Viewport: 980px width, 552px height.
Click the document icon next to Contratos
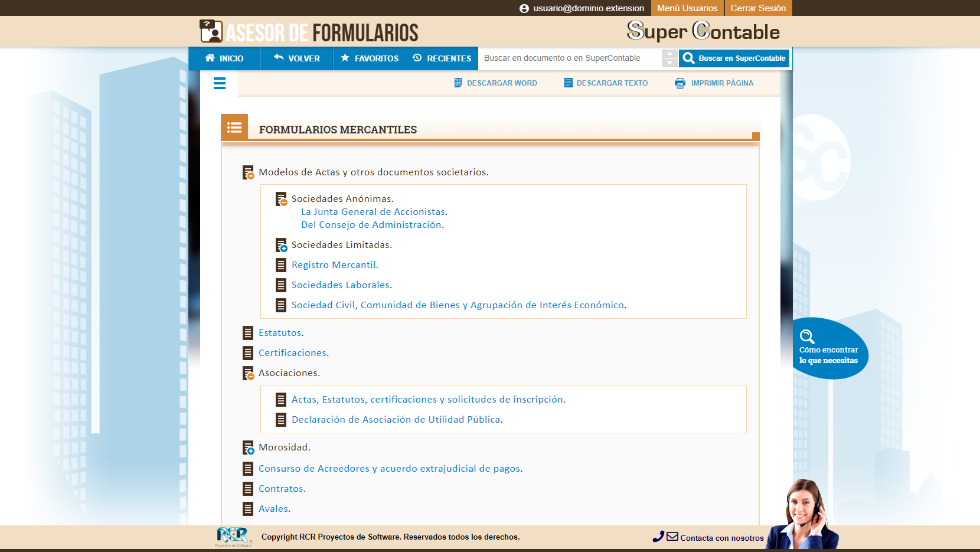pos(248,489)
